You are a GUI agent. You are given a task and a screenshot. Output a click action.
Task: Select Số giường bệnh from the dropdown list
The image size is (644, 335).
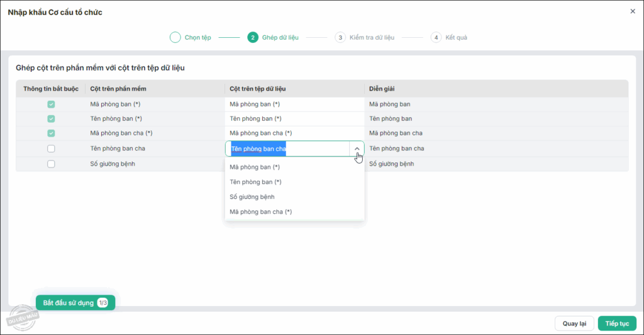tap(252, 197)
